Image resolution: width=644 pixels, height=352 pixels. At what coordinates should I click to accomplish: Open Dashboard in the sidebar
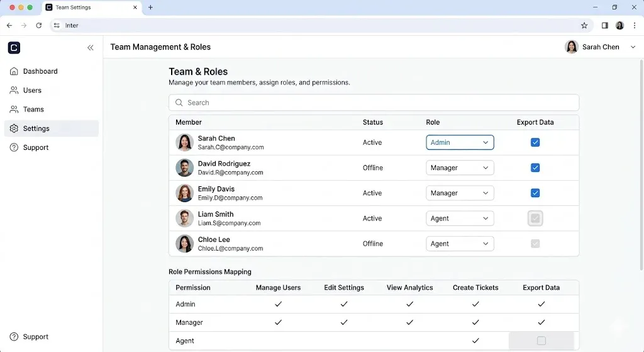(x=52, y=71)
